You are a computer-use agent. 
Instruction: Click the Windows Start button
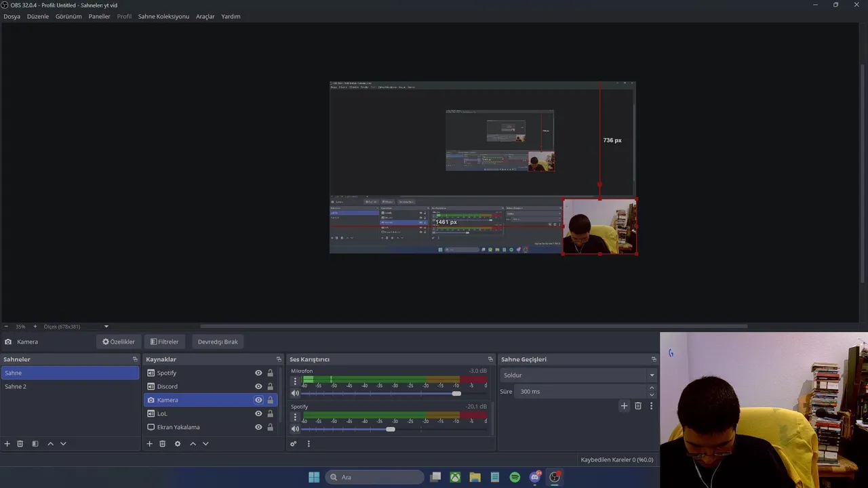pos(314,477)
